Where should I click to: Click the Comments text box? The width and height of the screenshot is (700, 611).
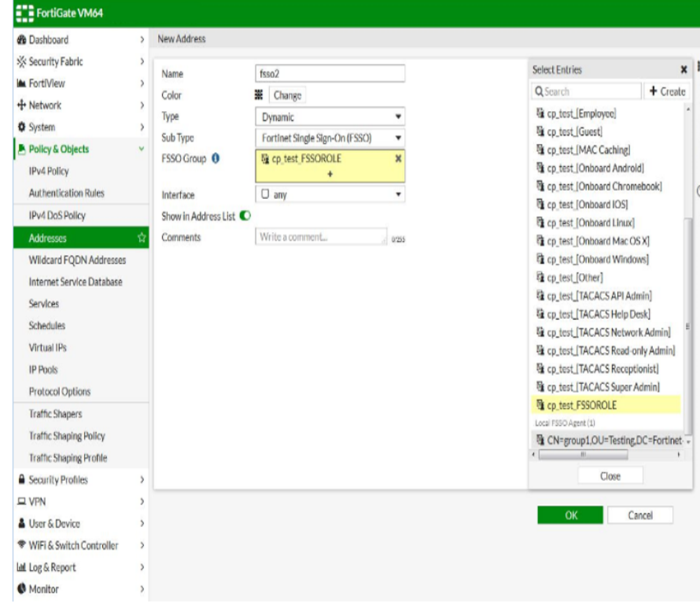click(321, 237)
